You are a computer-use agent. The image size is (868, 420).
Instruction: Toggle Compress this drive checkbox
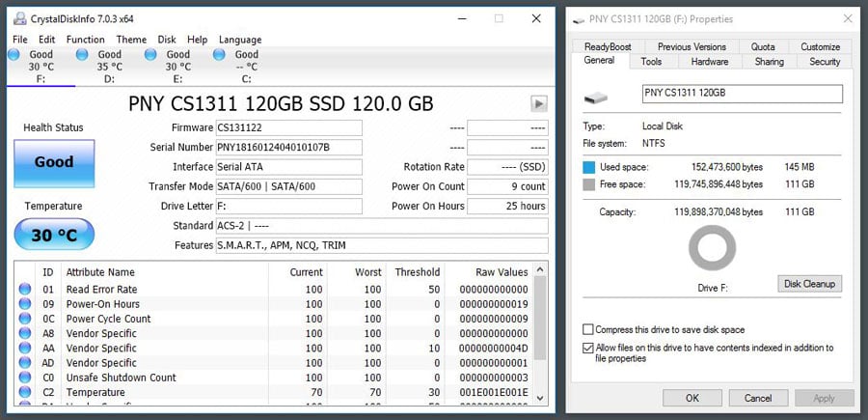click(x=588, y=329)
